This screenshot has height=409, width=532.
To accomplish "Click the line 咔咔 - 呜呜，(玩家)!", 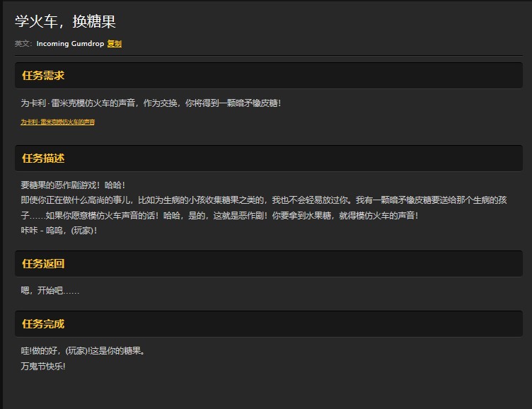I will (59, 230).
